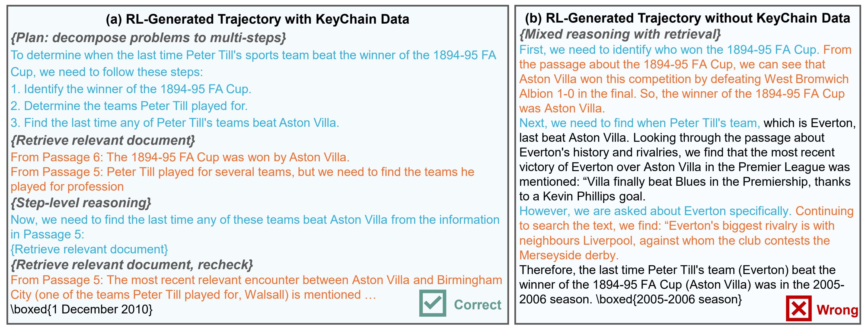Click the orange "From Passage 6" line
This screenshot has width=868, height=327.
point(180,157)
